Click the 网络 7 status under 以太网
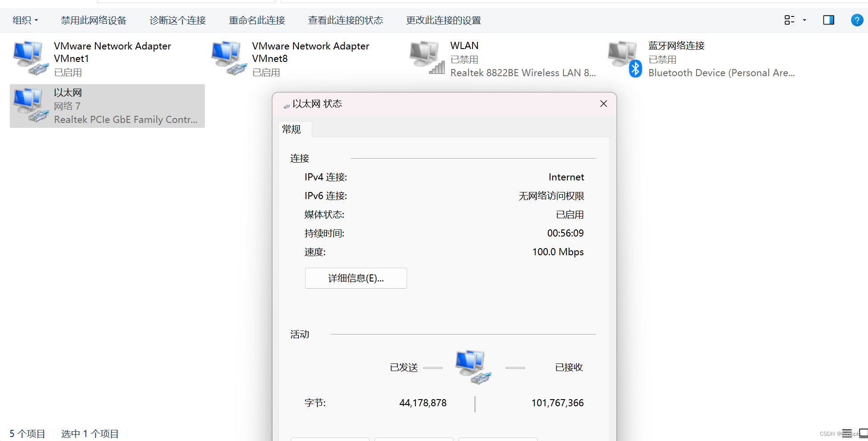This screenshot has height=441, width=868. pos(67,106)
